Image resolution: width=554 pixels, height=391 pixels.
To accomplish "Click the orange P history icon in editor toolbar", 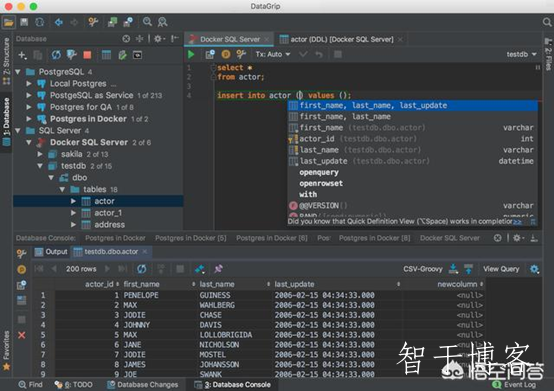I will pos(226,54).
